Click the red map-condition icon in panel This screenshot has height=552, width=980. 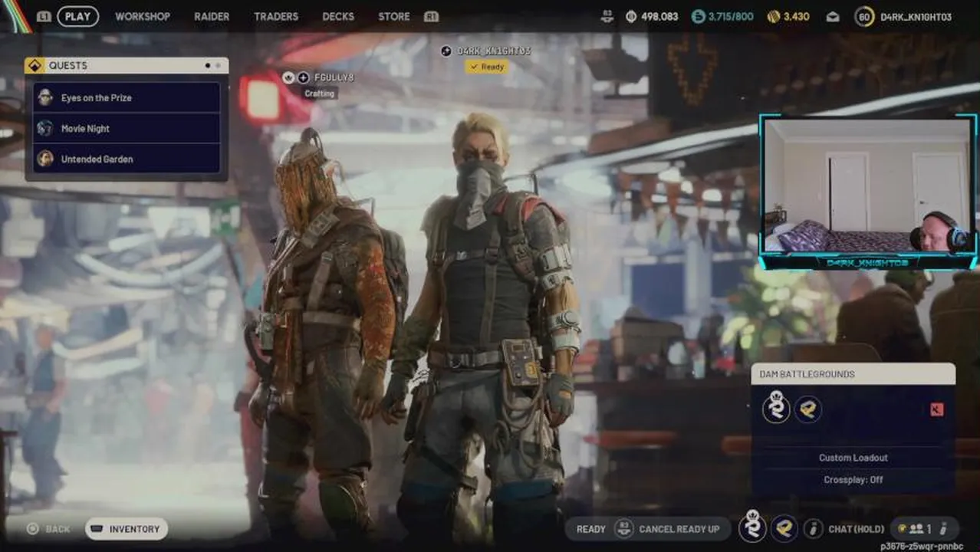[x=936, y=409]
